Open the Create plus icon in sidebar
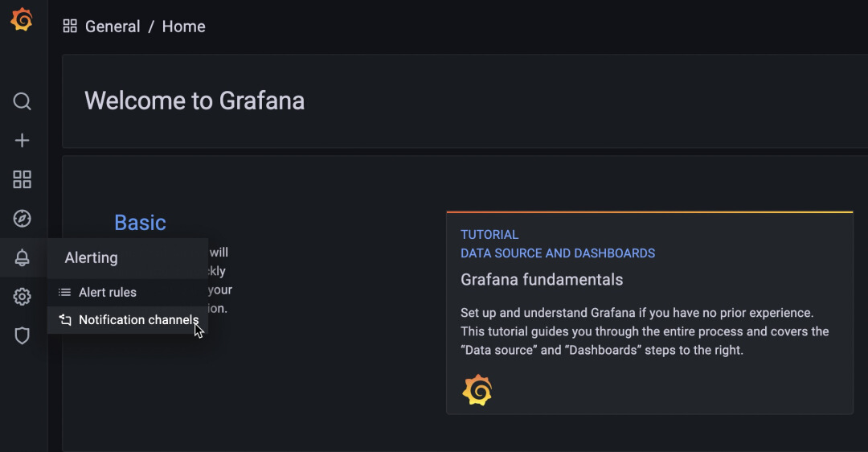Image resolution: width=868 pixels, height=452 pixels. coord(23,140)
